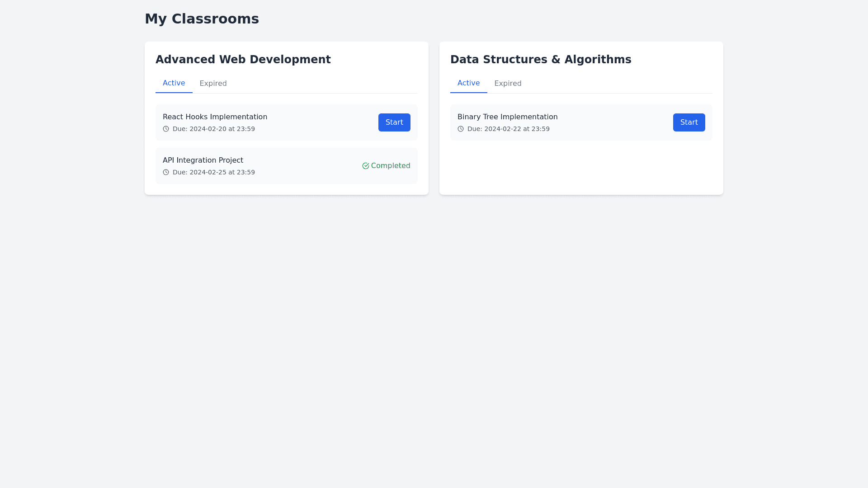Viewport: 868px width, 488px height.
Task: Click clock icon beside React Hooks due date
Action: click(166, 129)
